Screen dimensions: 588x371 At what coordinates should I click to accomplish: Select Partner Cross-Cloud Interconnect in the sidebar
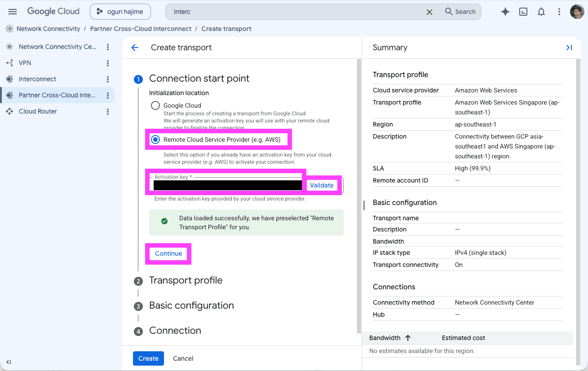(x=57, y=95)
